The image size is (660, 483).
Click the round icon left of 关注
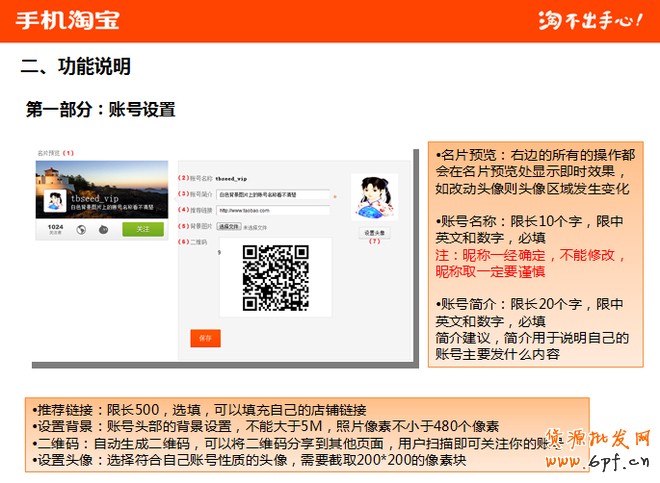pos(105,229)
